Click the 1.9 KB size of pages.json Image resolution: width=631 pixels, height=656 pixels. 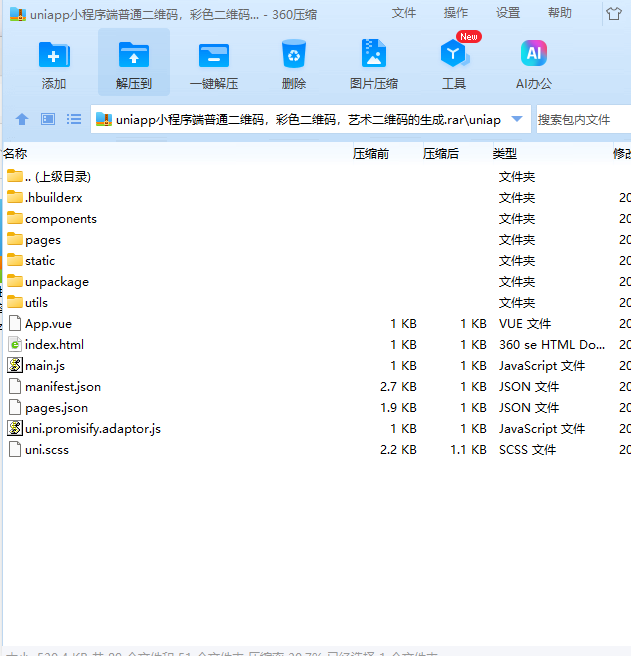398,407
